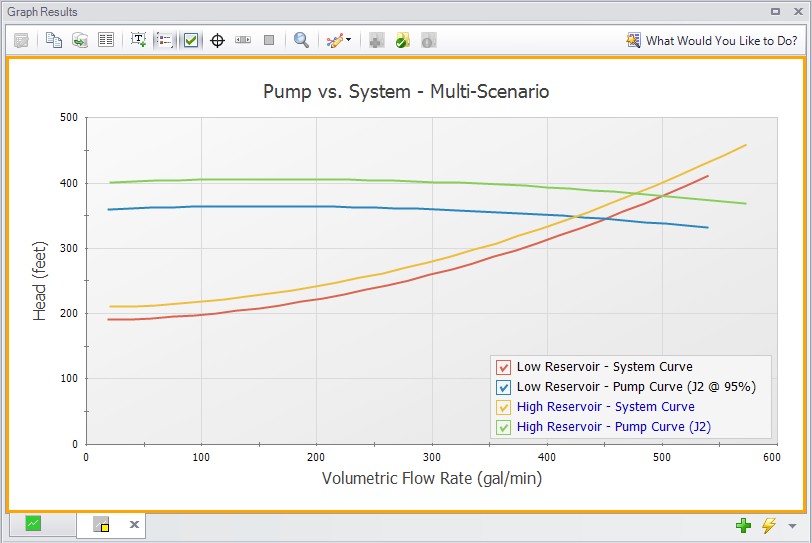Click the crosshair cursor tool icon
The image size is (812, 543).
(x=217, y=40)
